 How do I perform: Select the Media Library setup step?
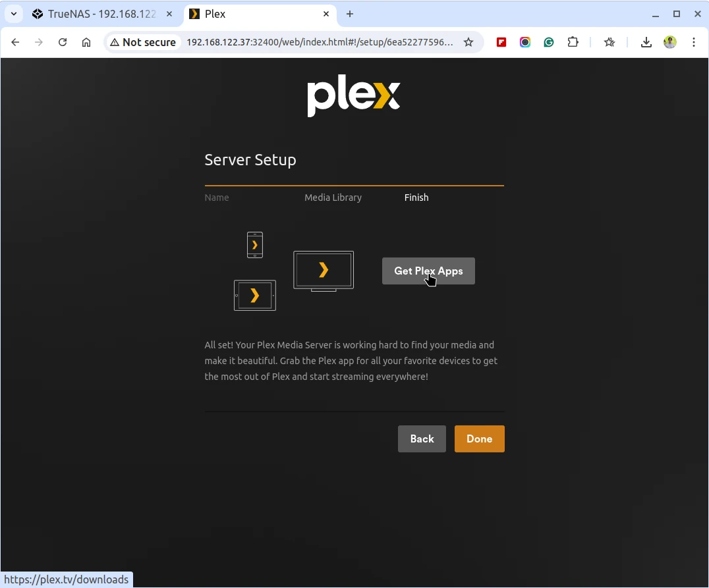(333, 198)
